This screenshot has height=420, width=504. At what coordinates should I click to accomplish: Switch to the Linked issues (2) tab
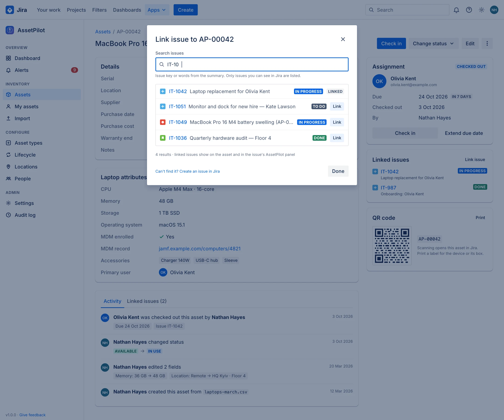click(147, 301)
